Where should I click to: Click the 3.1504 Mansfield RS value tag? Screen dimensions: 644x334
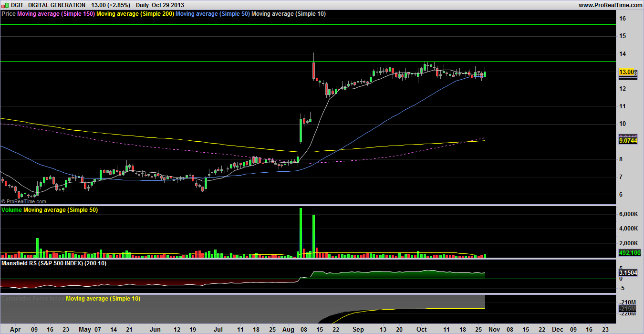pyautogui.click(x=627, y=272)
